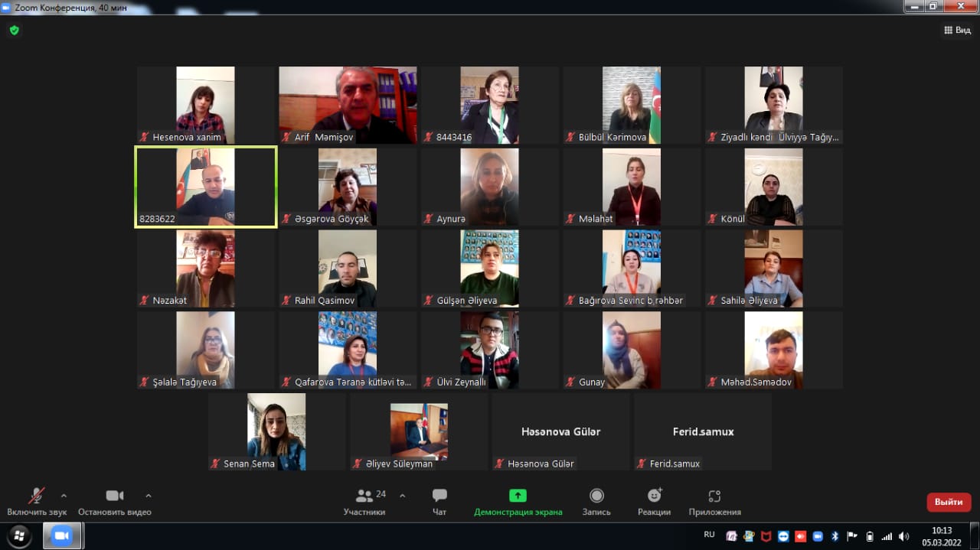The height and width of the screenshot is (550, 980).
Task: Click the RU language indicator in taskbar
Action: pos(709,535)
